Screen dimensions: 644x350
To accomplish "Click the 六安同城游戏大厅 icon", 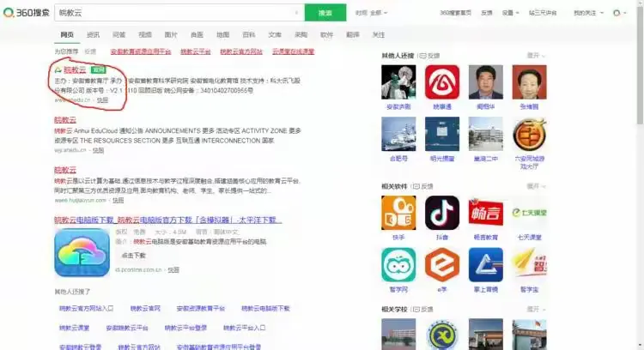I will pyautogui.click(x=530, y=134).
